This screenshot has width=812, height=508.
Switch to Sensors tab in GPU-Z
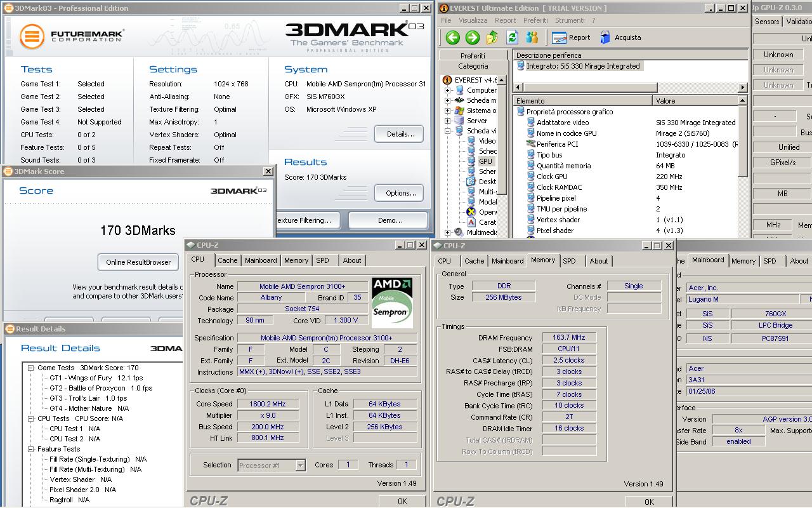pyautogui.click(x=767, y=21)
